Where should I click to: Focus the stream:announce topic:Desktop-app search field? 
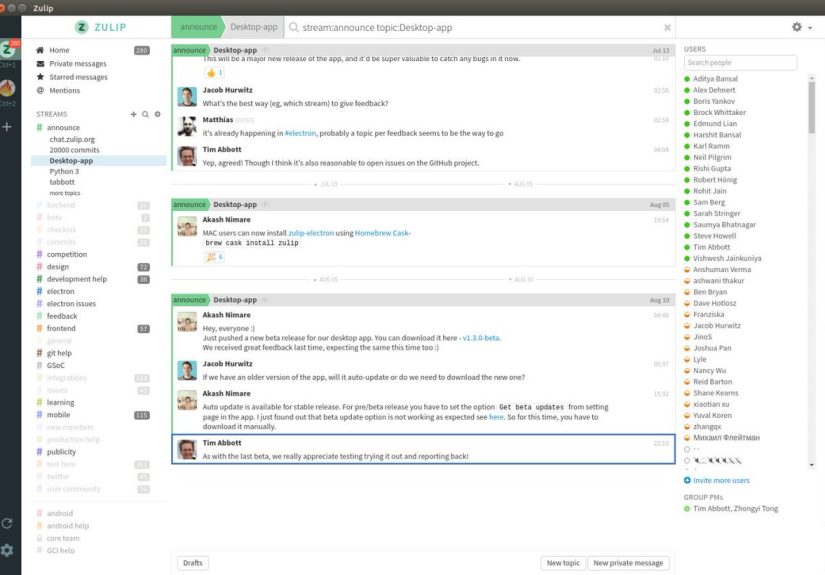(479, 27)
